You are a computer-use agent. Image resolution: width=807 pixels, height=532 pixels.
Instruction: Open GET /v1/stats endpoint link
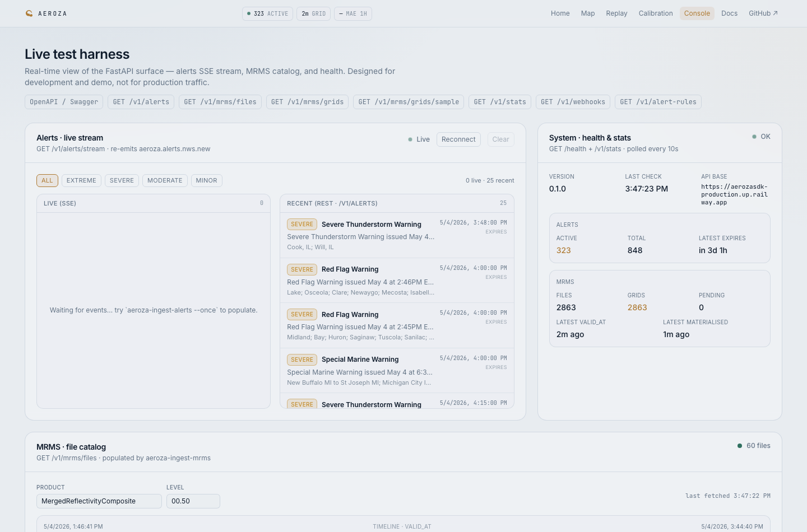coord(500,102)
